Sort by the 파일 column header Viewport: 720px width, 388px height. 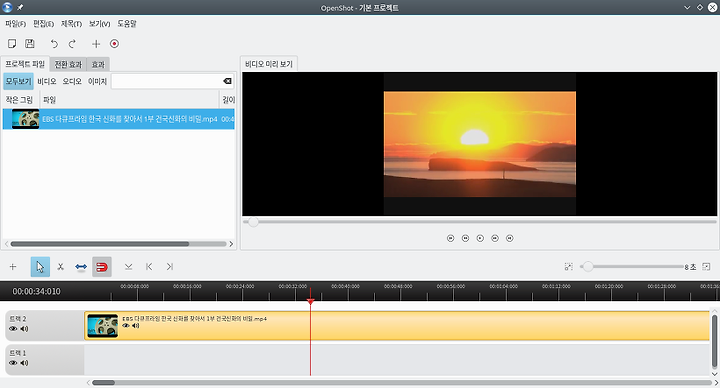[x=130, y=100]
